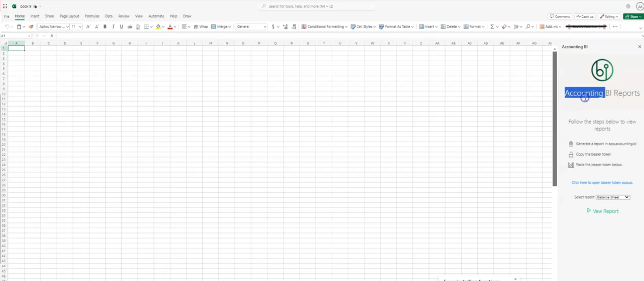Click the decrease decimal icon
The width and height of the screenshot is (644, 281).
(294, 27)
